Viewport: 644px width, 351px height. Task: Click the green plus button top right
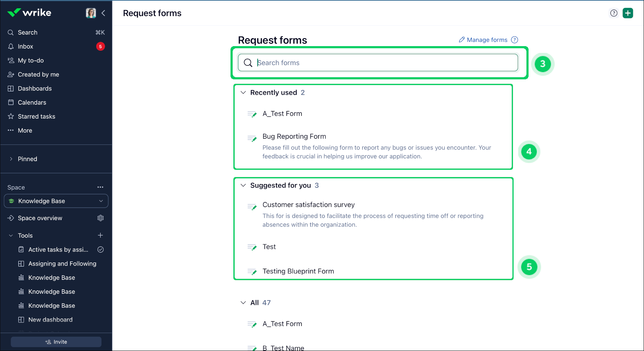(x=628, y=13)
